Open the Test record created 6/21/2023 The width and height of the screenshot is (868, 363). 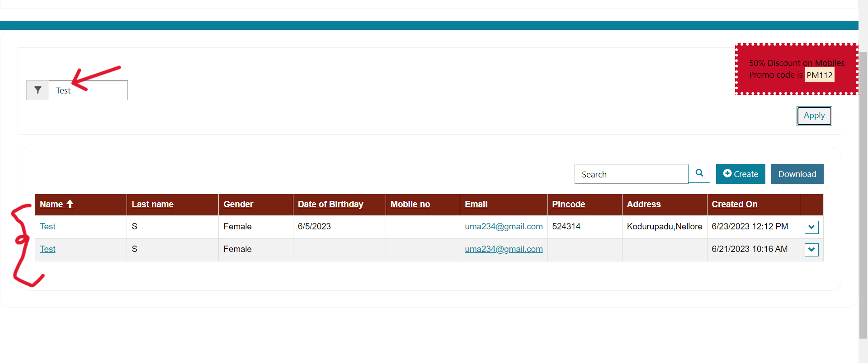coord(47,249)
